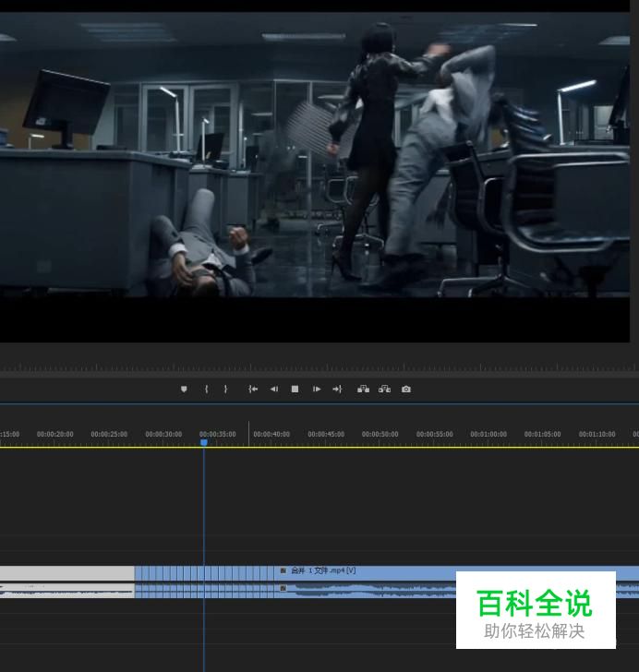Click the 00:00:40:00 mark on time ruler

click(271, 434)
